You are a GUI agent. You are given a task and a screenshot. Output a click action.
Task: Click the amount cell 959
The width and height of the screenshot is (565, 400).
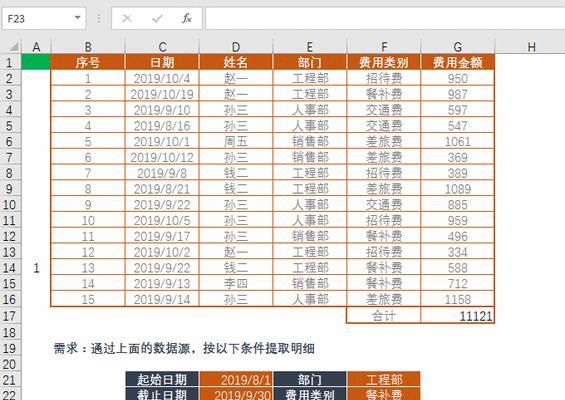[458, 220]
